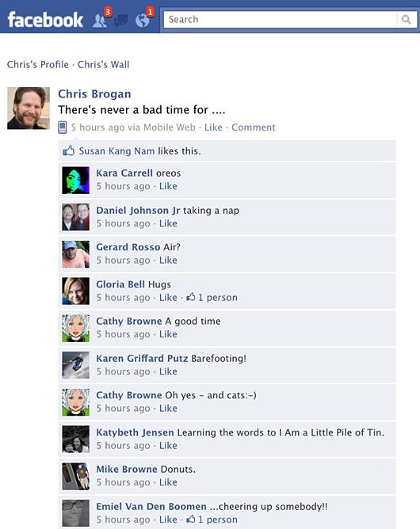Like Kara Carrell's oreos comment

tap(168, 186)
